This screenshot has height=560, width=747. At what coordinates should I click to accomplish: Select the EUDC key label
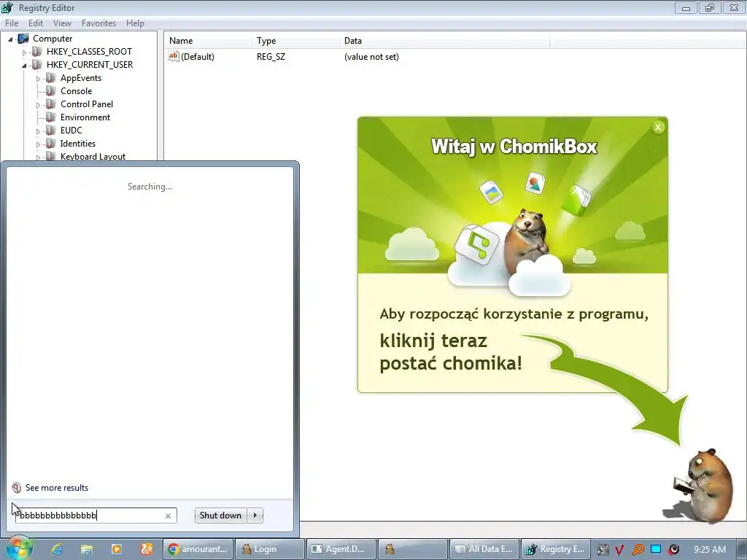pyautogui.click(x=71, y=130)
